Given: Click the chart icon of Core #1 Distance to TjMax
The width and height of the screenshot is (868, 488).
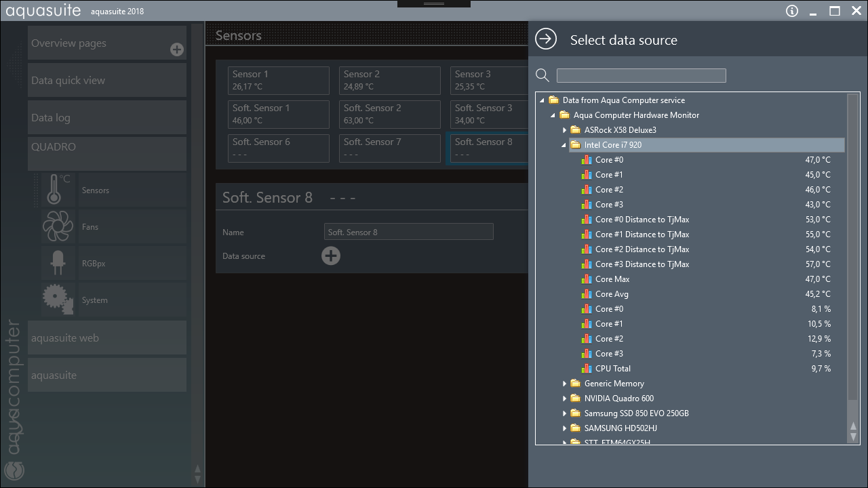Looking at the screenshot, I should click(587, 235).
